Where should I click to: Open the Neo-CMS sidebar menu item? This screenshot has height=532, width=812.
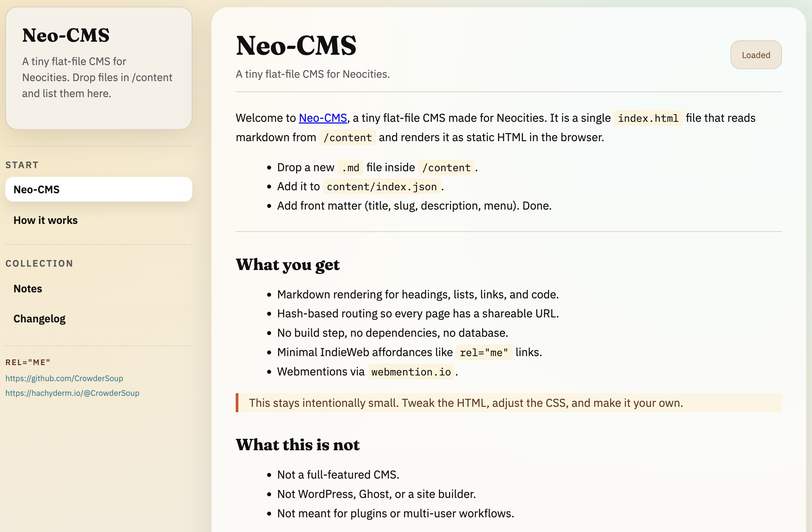click(x=98, y=189)
